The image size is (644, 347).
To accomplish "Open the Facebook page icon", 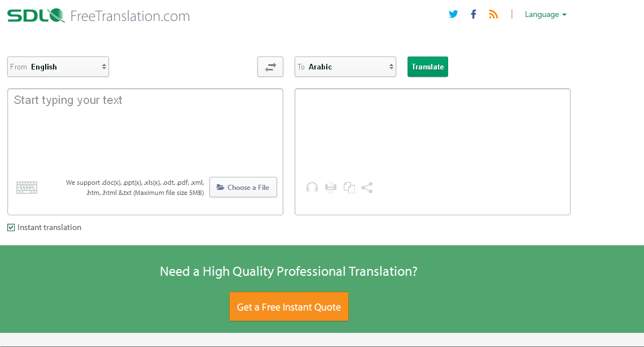I will pyautogui.click(x=474, y=15).
